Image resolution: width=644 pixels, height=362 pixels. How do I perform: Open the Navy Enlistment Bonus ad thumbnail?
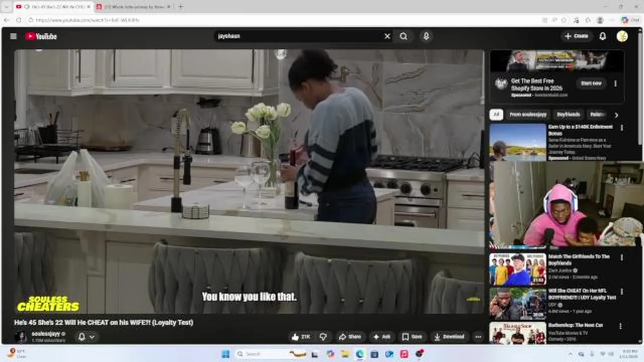pyautogui.click(x=518, y=142)
